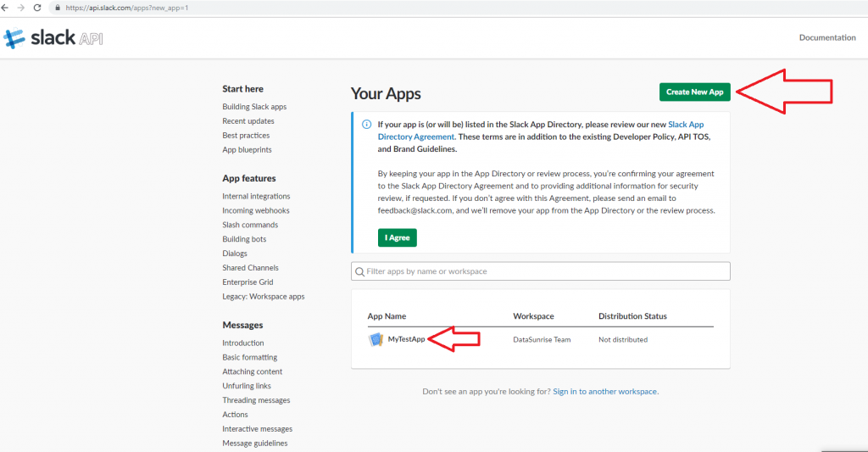Reload the page with refresh icon

coord(37,8)
